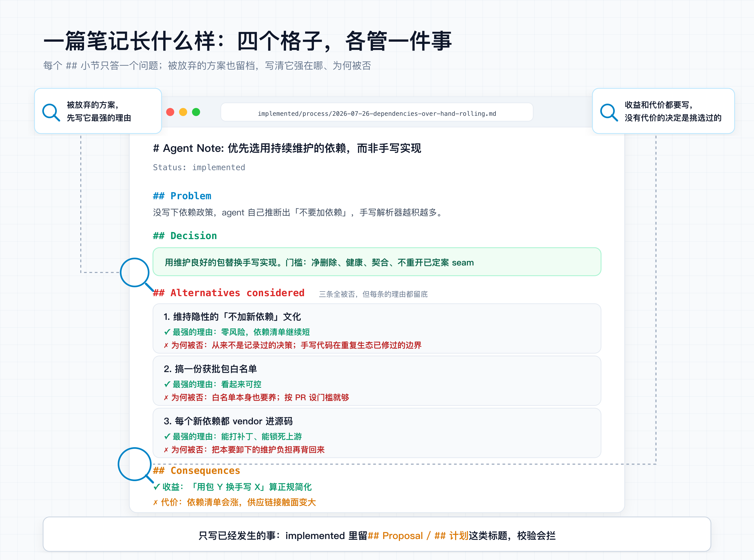This screenshot has width=754, height=560.
Task: Click the 代价 line about 供应链接触面变大
Action: tap(235, 502)
